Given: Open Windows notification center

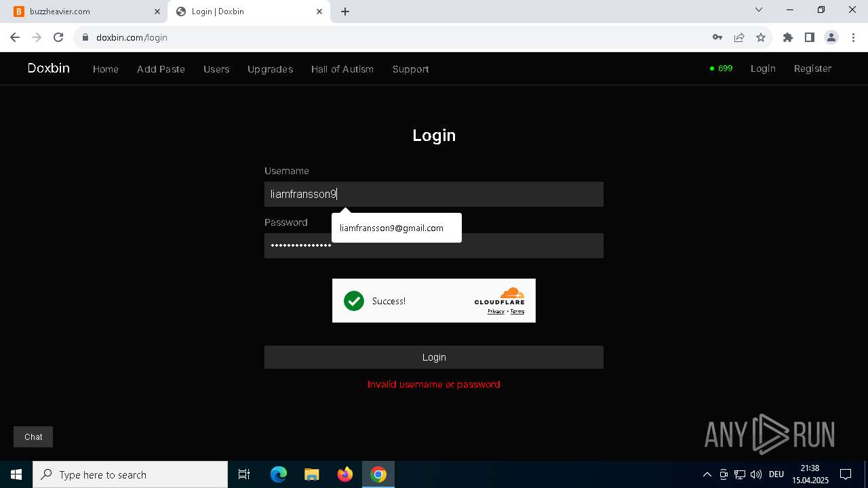Looking at the screenshot, I should [846, 474].
